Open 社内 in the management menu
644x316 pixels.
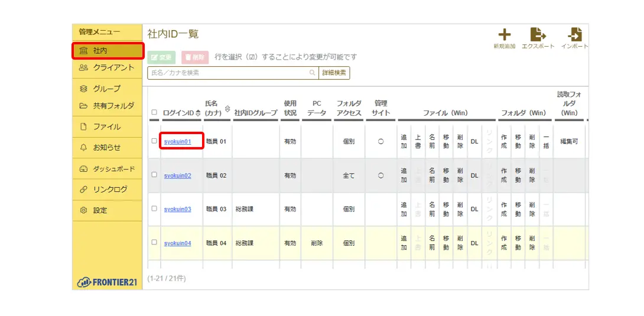108,51
